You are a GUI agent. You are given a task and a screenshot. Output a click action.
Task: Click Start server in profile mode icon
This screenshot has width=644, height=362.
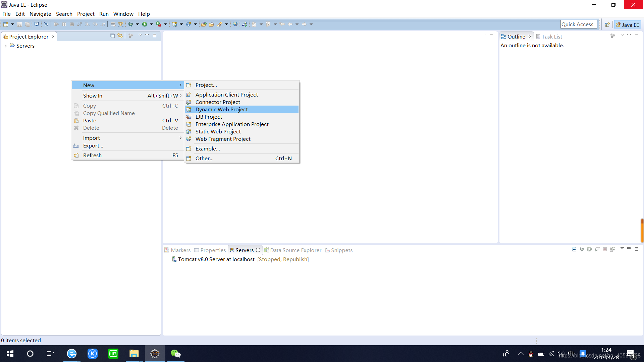pos(597,249)
